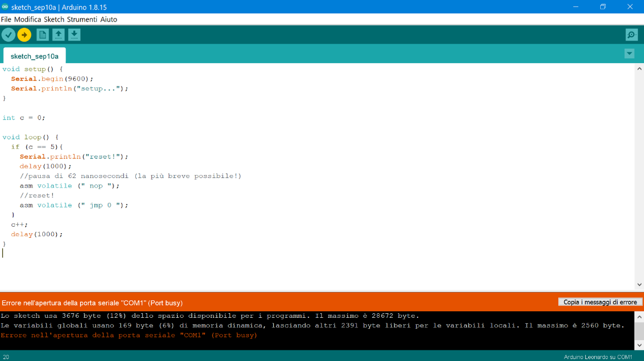Click the Serial.println("setup...") line
The width and height of the screenshot is (644, 361).
(x=70, y=88)
